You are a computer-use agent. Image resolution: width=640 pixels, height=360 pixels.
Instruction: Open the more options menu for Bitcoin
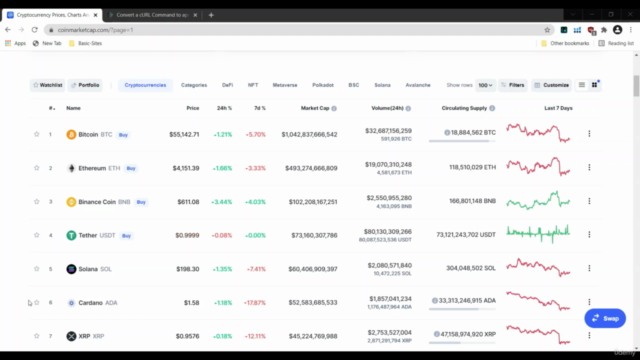pos(589,133)
